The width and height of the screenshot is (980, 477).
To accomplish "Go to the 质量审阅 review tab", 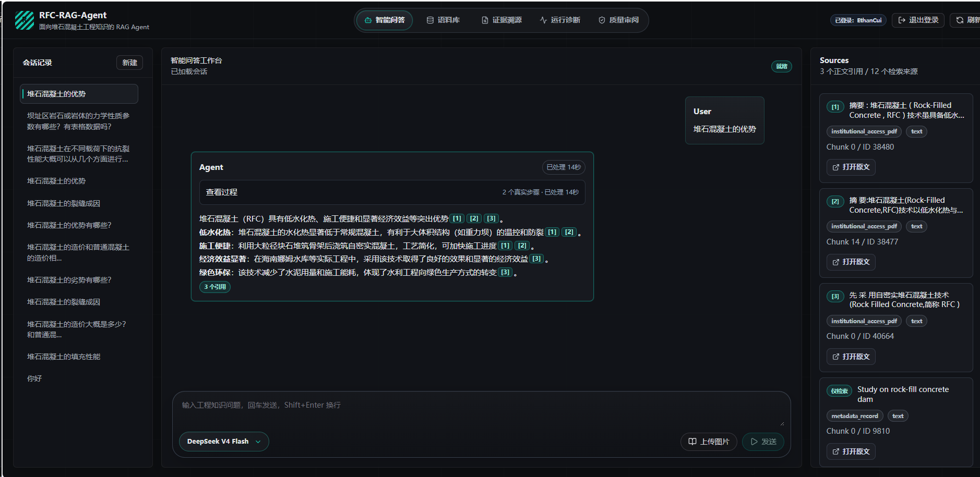I will [618, 20].
